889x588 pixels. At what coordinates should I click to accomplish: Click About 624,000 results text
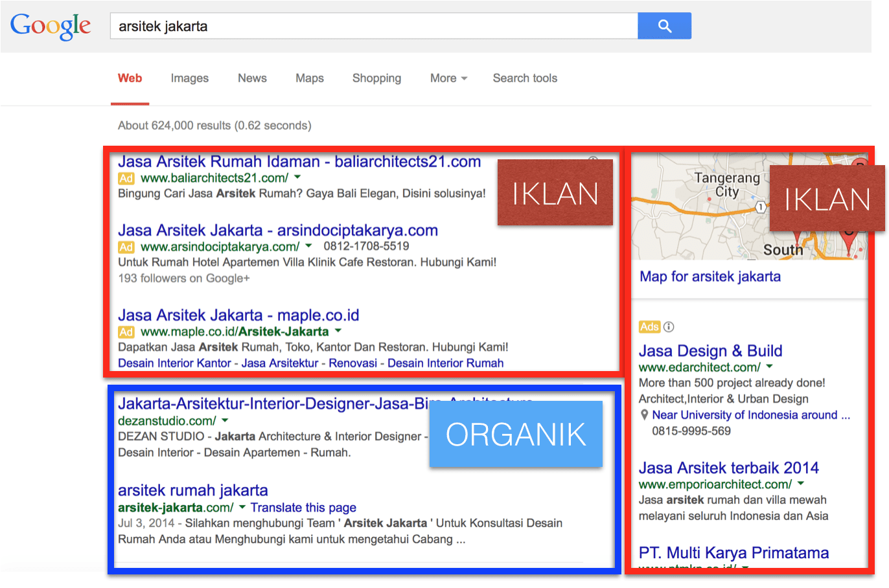click(x=214, y=126)
